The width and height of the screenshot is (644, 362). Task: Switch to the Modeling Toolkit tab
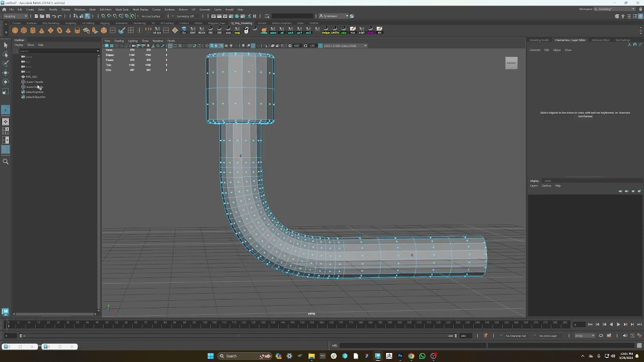[539, 40]
